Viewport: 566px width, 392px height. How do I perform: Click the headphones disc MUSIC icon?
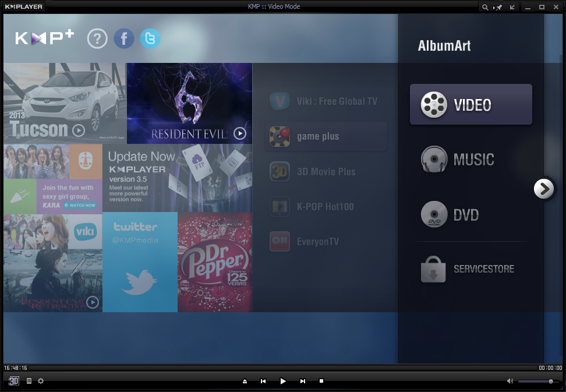pyautogui.click(x=434, y=159)
